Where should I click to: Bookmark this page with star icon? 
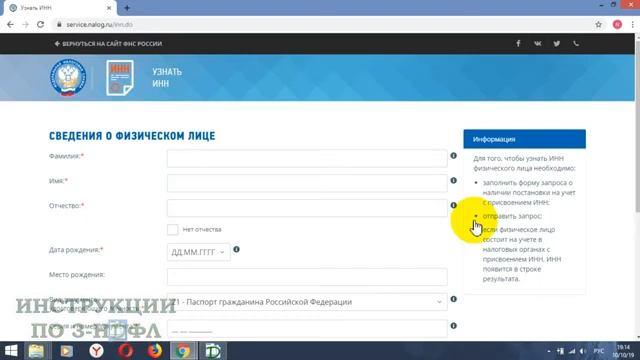[x=598, y=24]
